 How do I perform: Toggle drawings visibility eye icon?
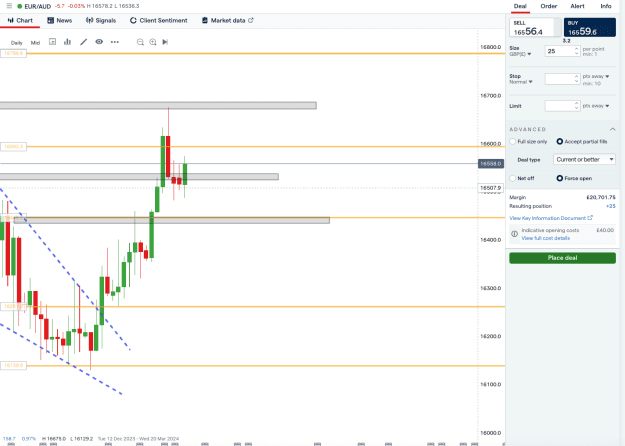(99, 42)
